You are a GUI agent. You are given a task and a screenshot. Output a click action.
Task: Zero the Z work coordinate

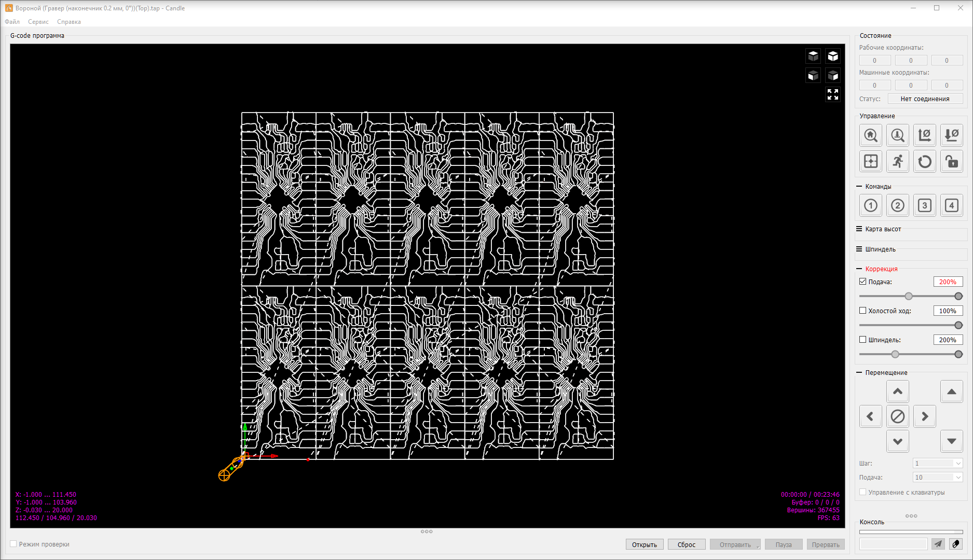952,135
